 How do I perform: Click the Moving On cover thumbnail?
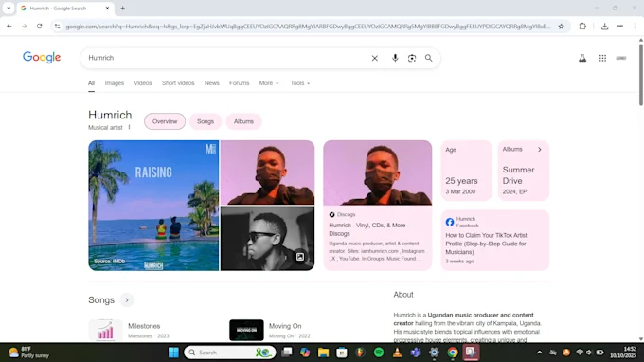(x=246, y=331)
